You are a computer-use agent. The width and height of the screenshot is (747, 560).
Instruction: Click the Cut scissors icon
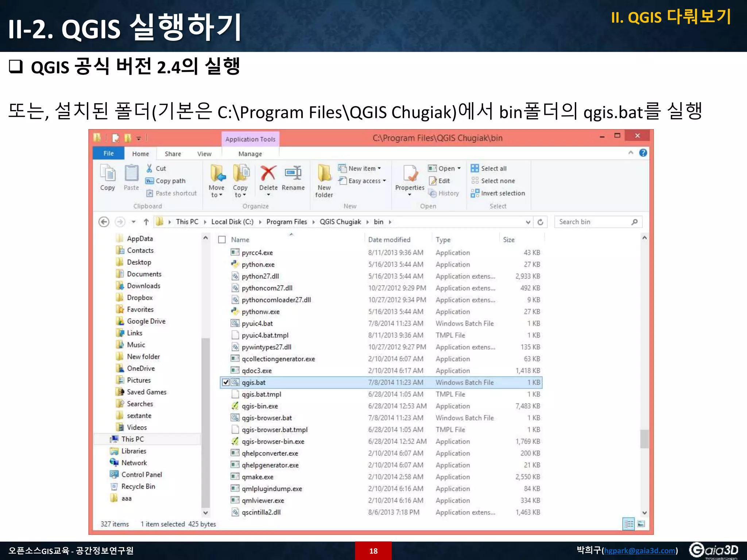tap(149, 168)
